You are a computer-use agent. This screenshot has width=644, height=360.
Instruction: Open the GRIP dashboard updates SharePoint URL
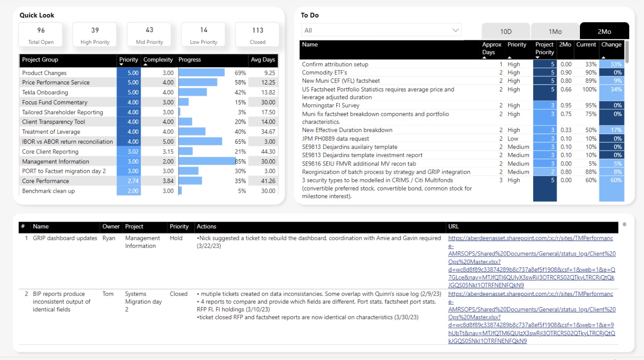(532, 261)
